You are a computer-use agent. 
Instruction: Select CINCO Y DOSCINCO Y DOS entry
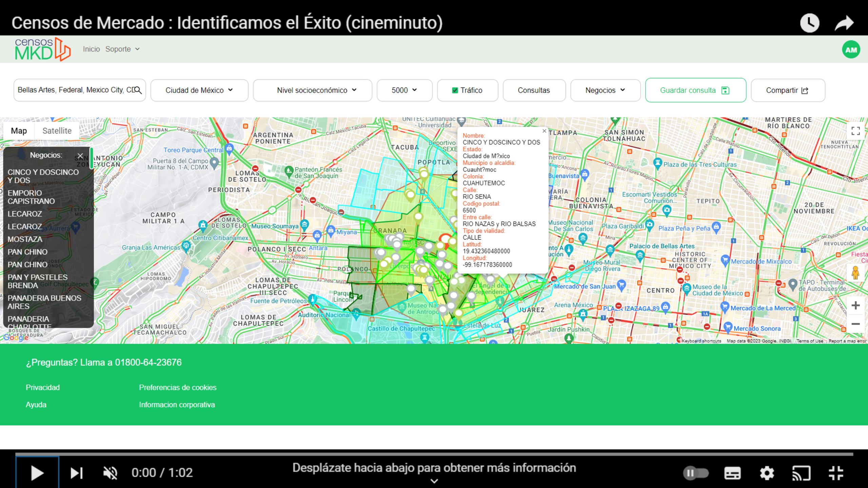click(43, 176)
